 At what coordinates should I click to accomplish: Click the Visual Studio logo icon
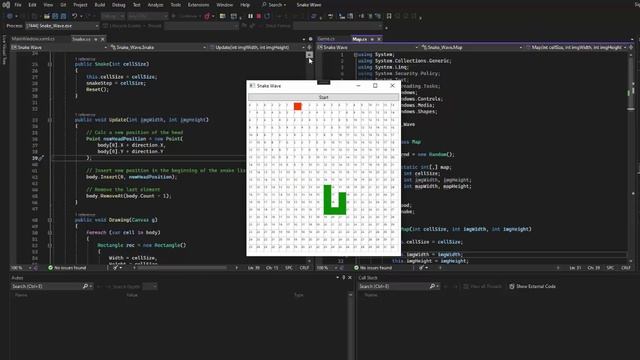[x=6, y=5]
